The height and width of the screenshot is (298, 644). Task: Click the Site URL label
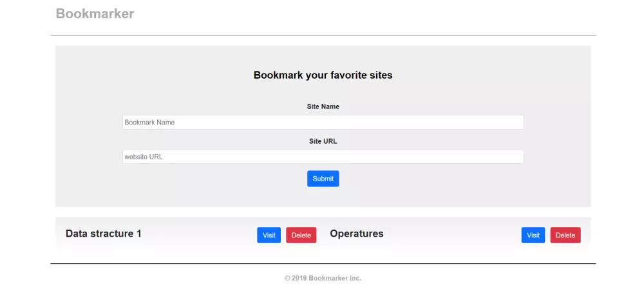(323, 141)
